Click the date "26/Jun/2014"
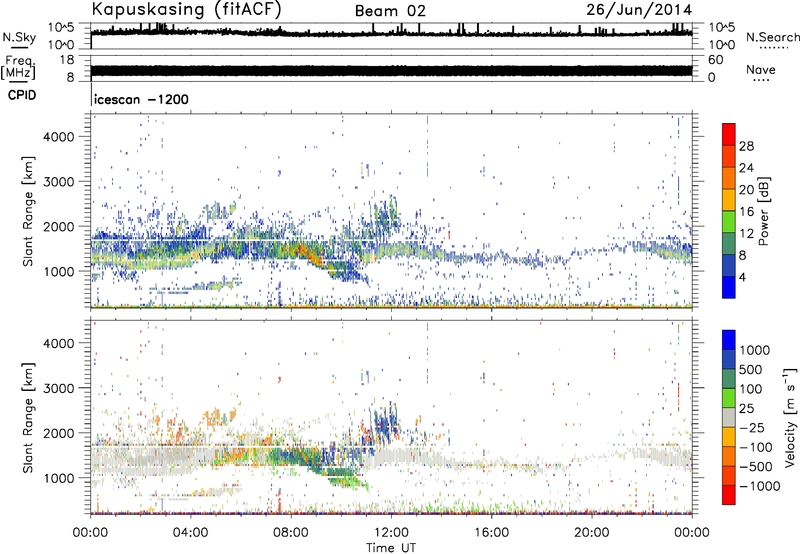The height and width of the screenshot is (554, 800). [639, 10]
